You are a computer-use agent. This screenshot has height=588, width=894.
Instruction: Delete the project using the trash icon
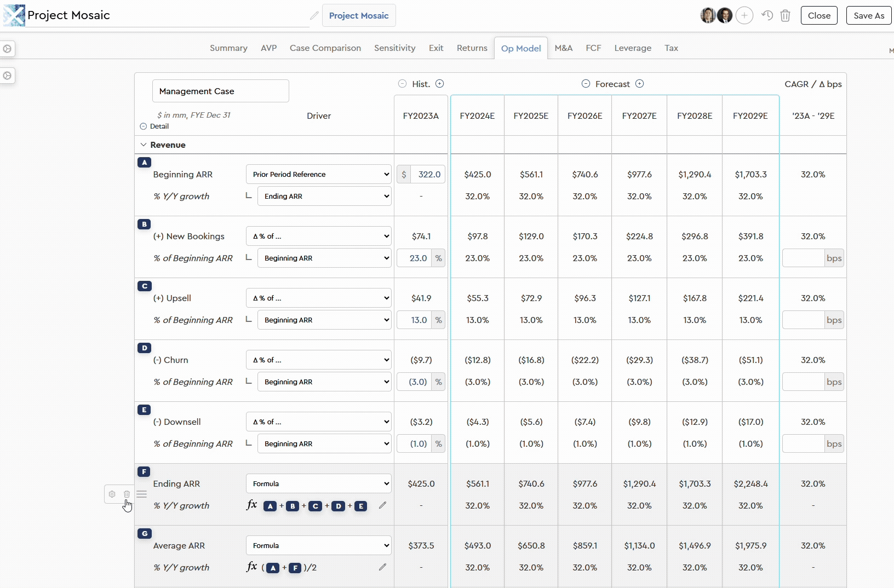pos(785,15)
